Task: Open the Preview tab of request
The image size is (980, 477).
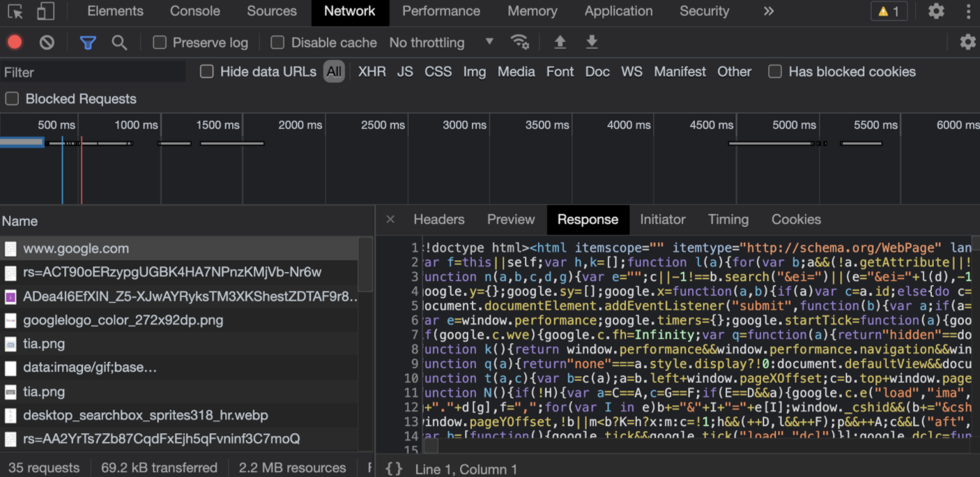Action: [x=511, y=219]
